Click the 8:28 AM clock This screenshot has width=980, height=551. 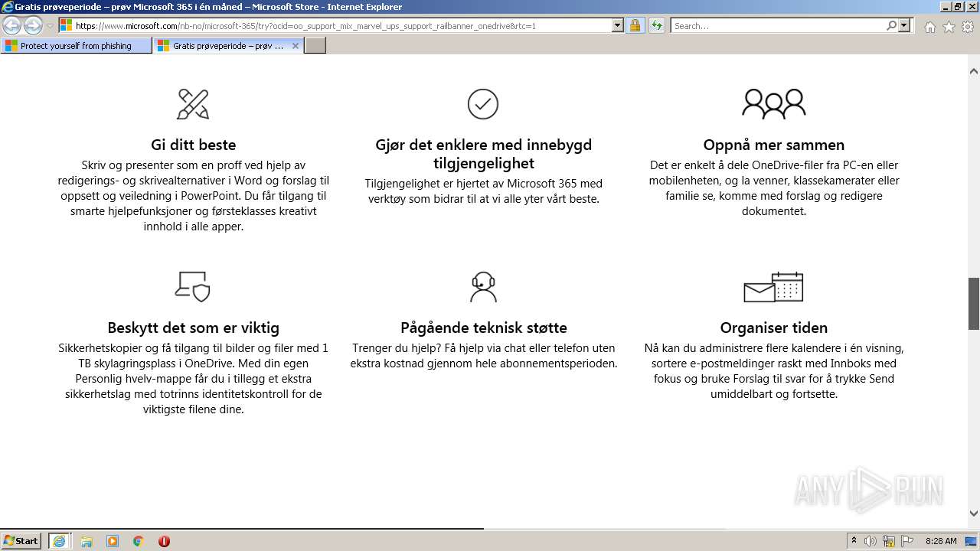point(941,541)
